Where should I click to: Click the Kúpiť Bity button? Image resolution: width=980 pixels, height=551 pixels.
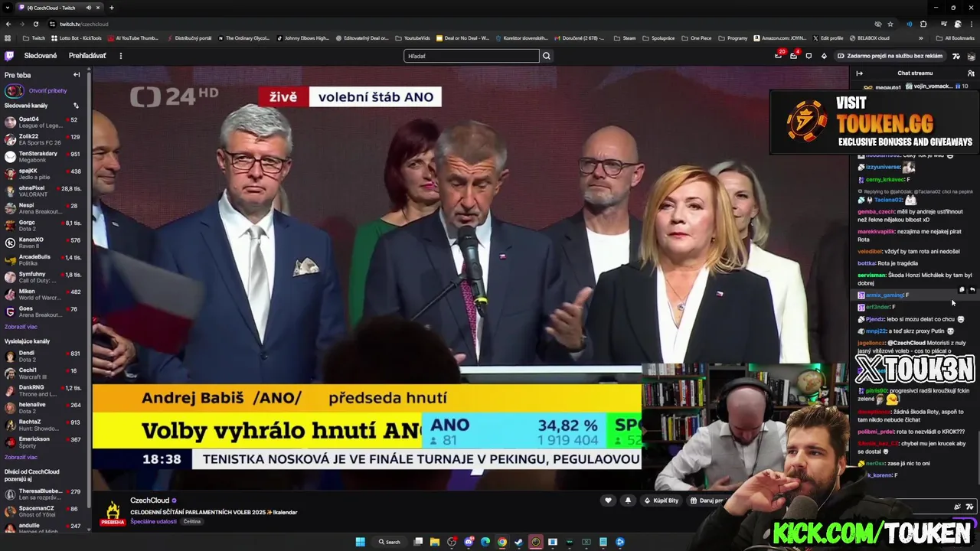[x=661, y=500]
